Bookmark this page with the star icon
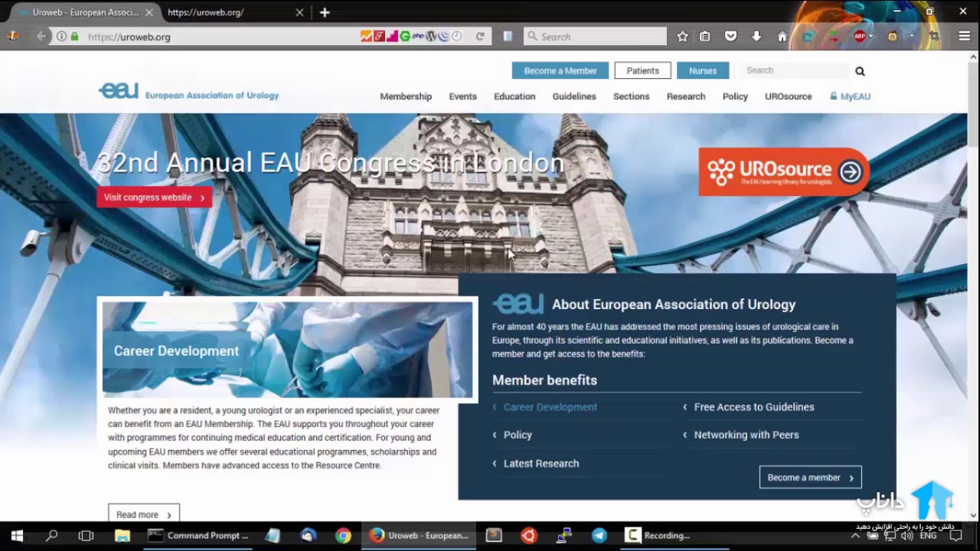The width and height of the screenshot is (980, 551). (x=682, y=36)
